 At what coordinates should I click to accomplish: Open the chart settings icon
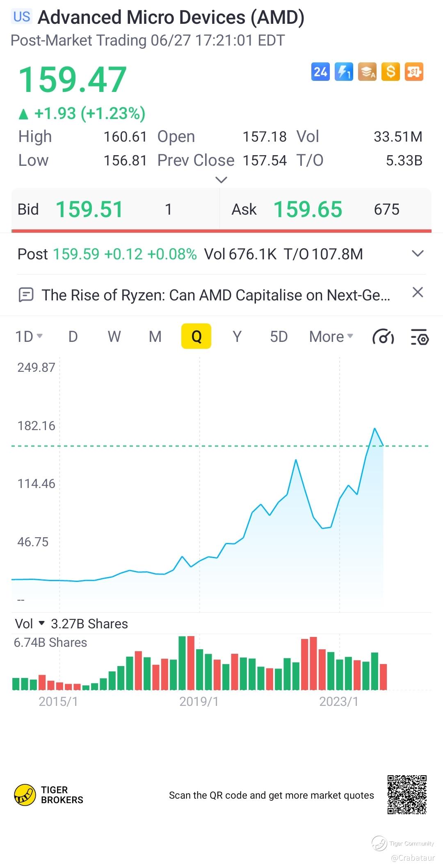click(420, 337)
